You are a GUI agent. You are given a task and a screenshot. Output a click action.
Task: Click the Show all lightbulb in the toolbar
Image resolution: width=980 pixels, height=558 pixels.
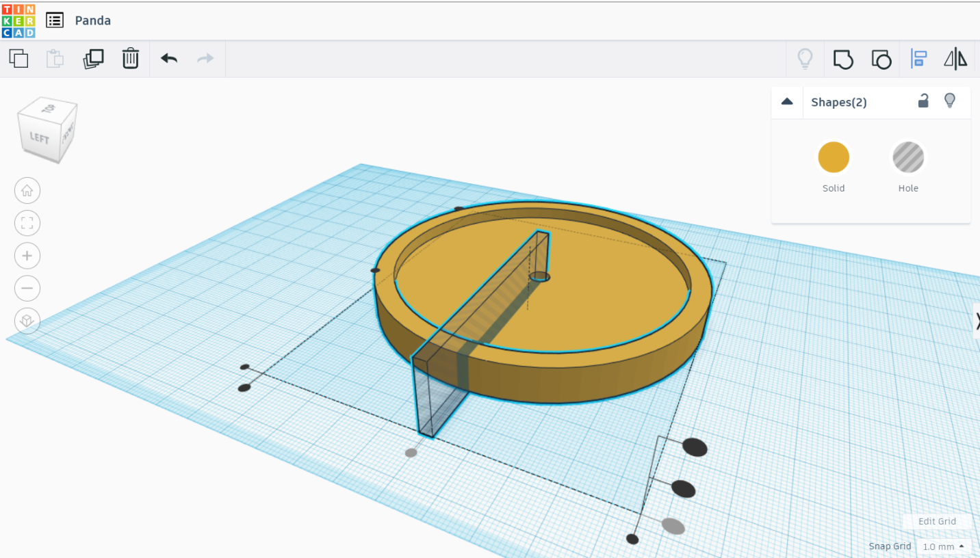[805, 59]
